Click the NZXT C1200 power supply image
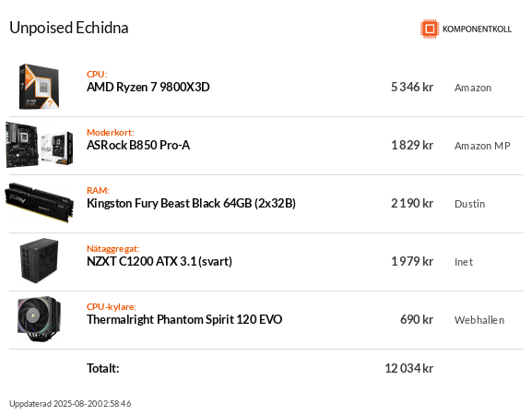This screenshot has height=416, width=532. click(x=39, y=261)
